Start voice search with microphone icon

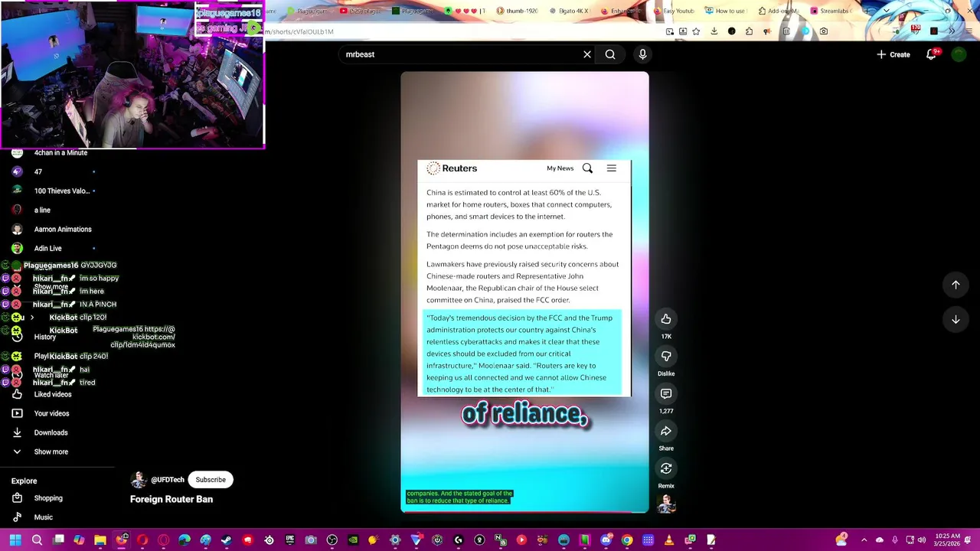click(x=642, y=54)
